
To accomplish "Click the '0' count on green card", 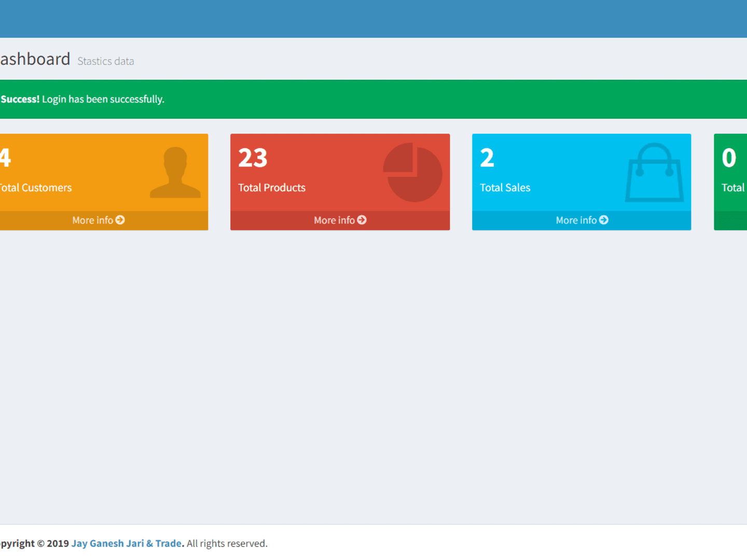I will pos(729,158).
